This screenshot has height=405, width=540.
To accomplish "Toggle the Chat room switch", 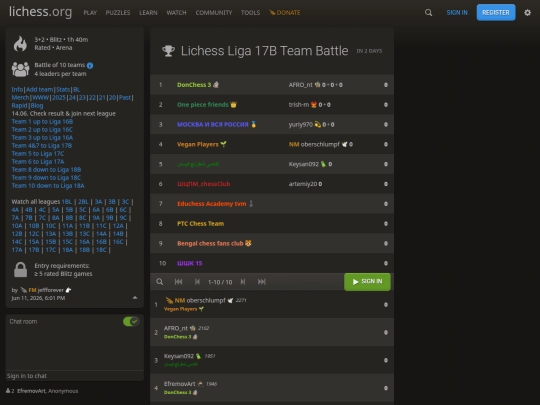I will point(131,321).
